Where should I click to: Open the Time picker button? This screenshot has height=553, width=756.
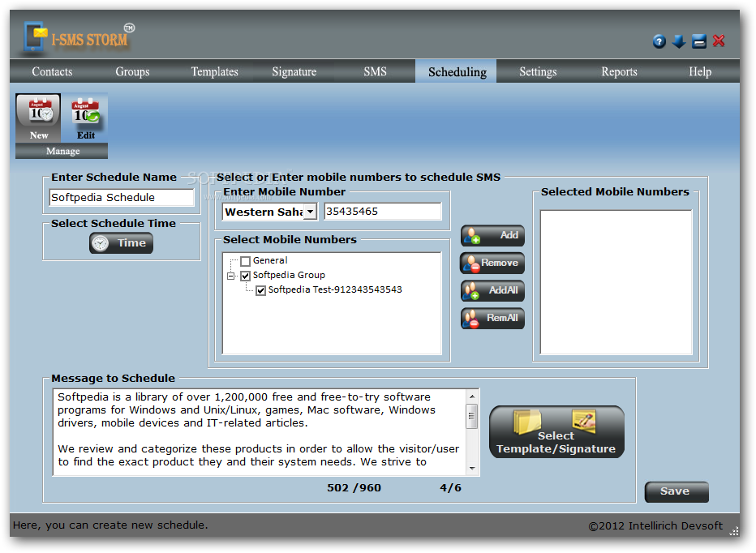click(121, 243)
